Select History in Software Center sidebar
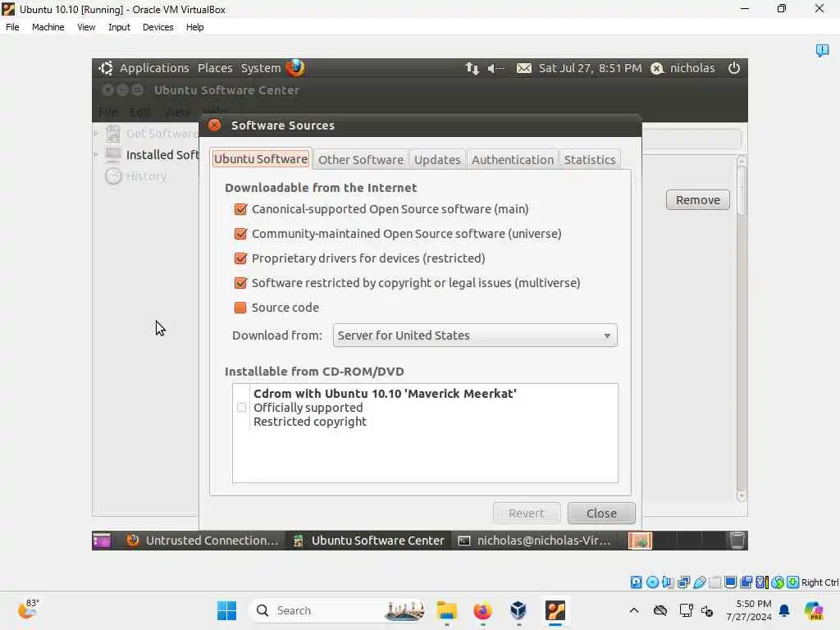This screenshot has height=630, width=840. point(136,176)
